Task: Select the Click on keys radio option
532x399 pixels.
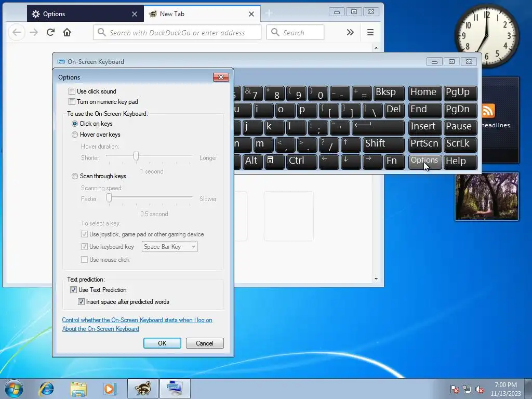Action: (x=75, y=124)
